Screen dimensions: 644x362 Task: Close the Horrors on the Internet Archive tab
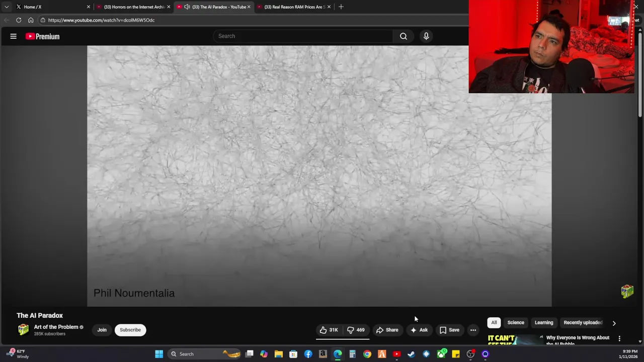point(169,7)
